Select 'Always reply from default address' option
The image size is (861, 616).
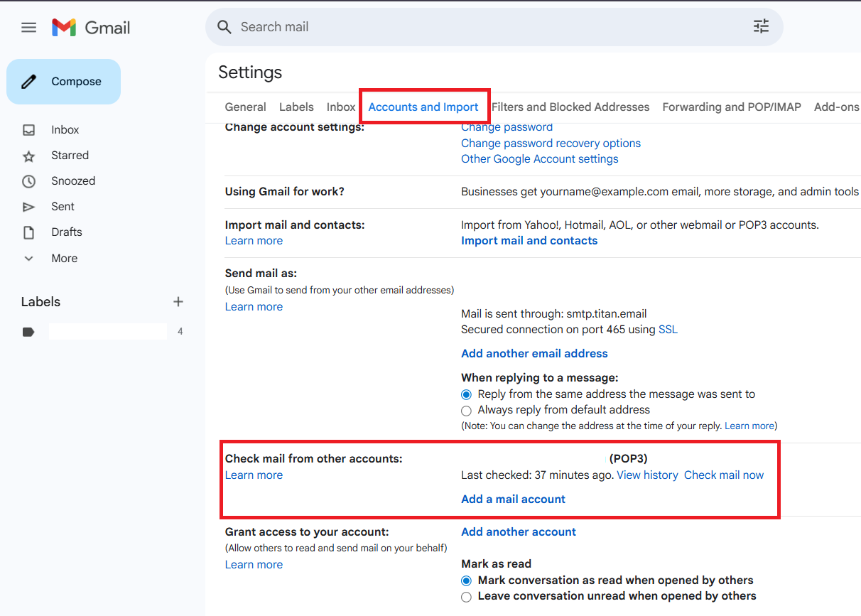coord(466,411)
